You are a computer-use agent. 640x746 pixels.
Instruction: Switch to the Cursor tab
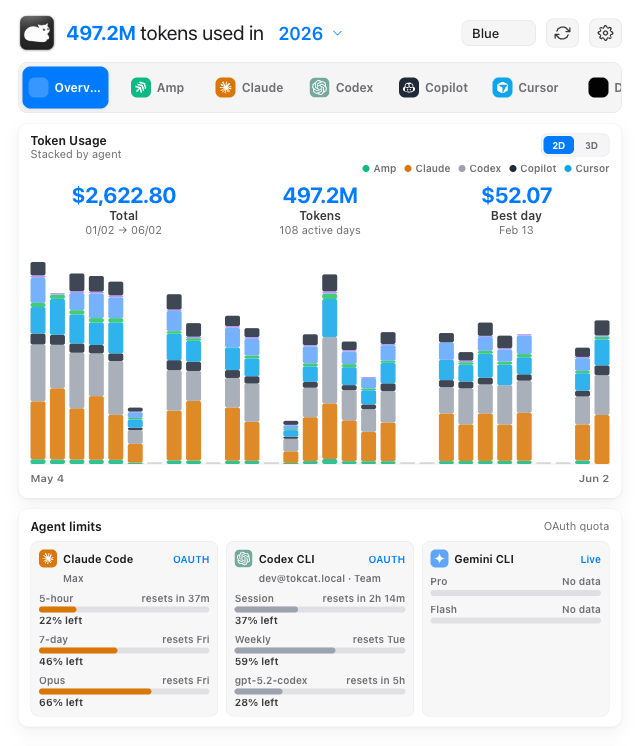coord(525,88)
